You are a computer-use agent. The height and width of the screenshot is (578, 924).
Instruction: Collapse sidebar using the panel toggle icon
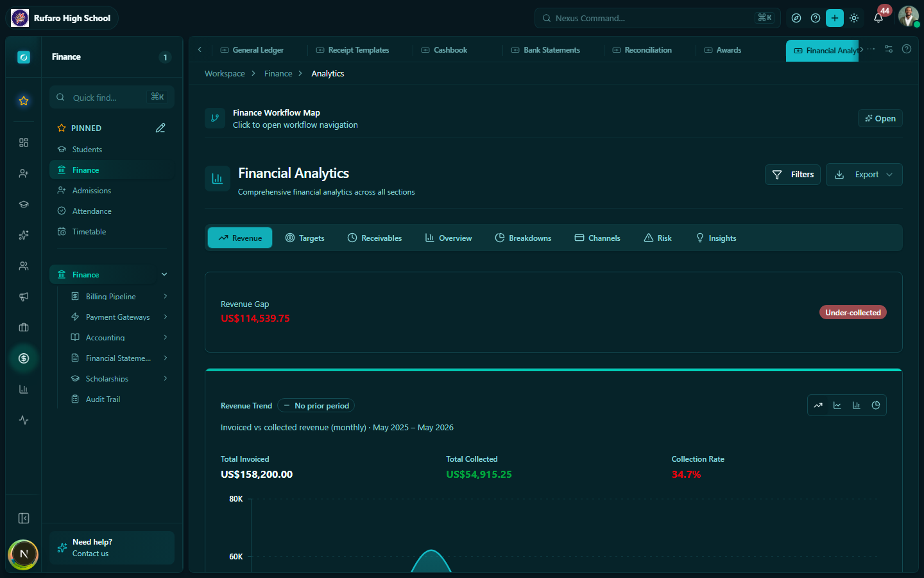click(24, 518)
